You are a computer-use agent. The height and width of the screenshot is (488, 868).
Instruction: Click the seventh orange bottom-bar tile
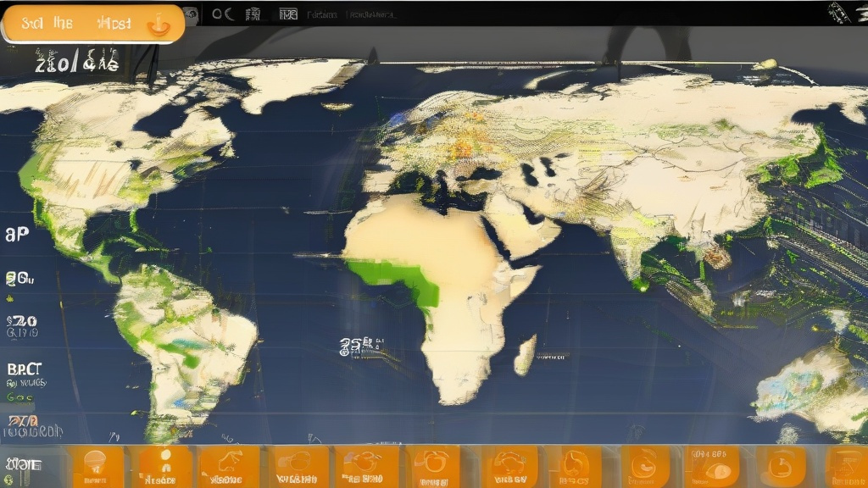pyautogui.click(x=509, y=467)
